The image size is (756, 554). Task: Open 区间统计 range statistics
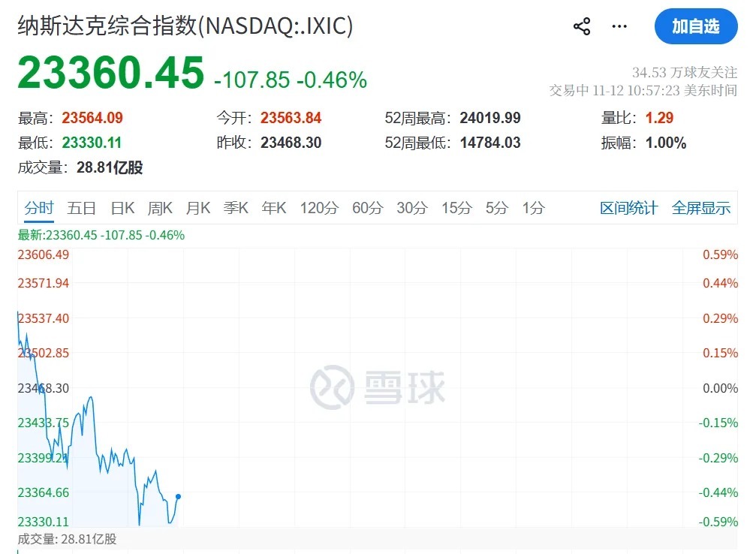point(628,209)
